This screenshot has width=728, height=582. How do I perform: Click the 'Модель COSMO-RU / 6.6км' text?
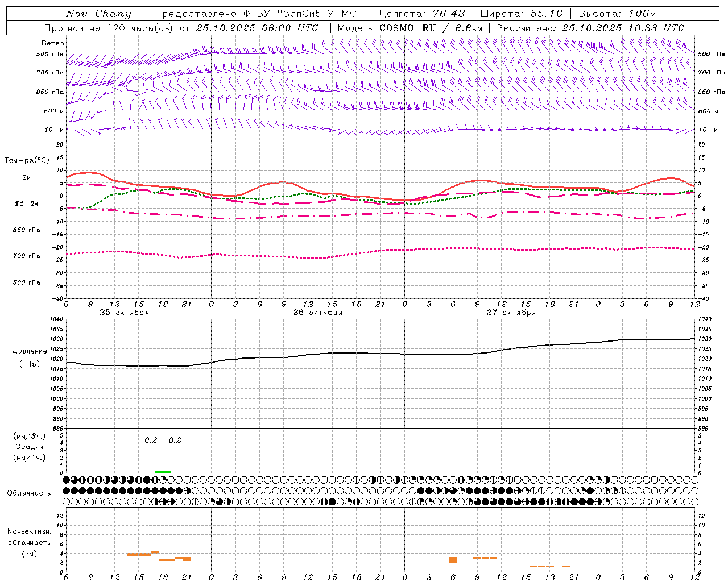tap(409, 28)
